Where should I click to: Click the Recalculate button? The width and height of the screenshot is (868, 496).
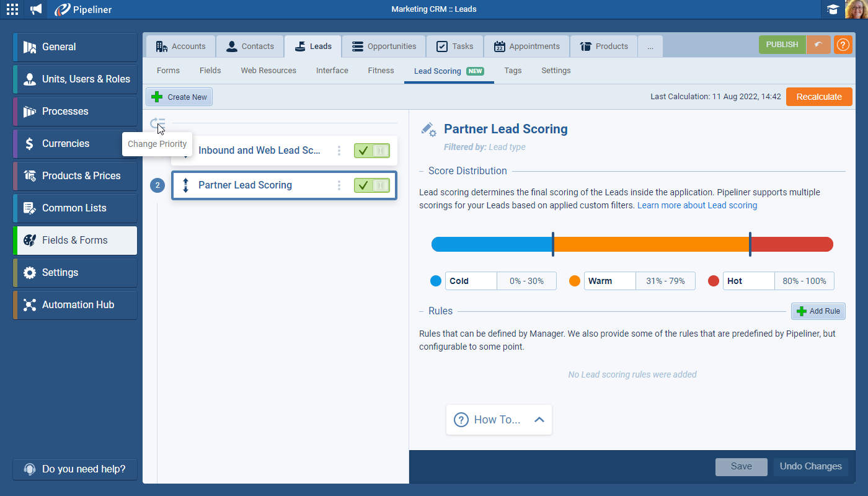click(x=818, y=97)
